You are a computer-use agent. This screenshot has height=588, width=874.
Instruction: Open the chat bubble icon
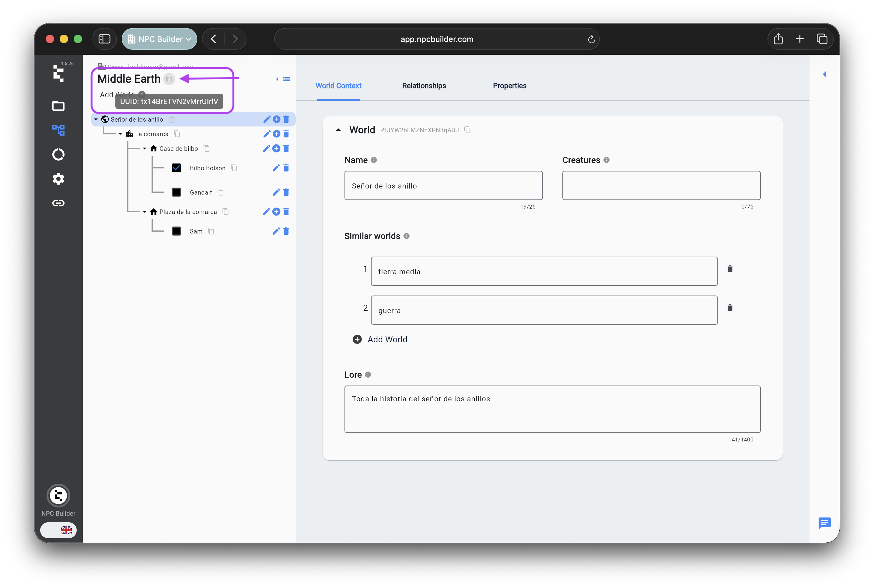pyautogui.click(x=824, y=523)
